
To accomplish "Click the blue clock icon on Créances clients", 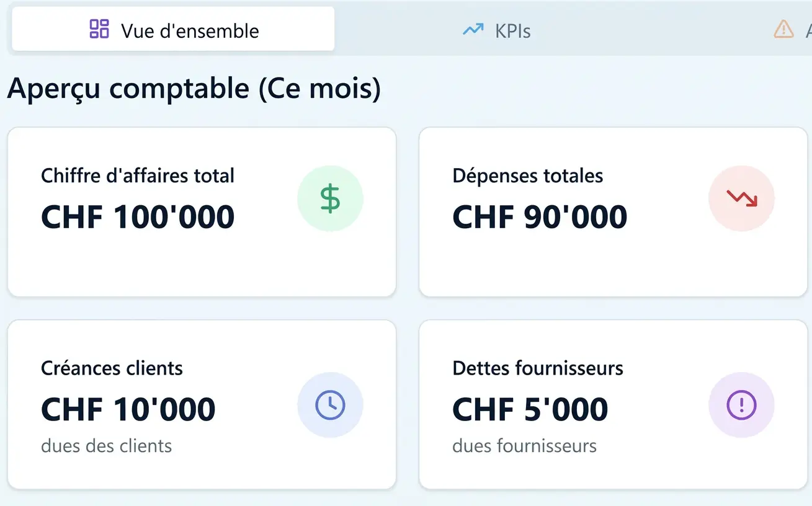I will click(330, 404).
